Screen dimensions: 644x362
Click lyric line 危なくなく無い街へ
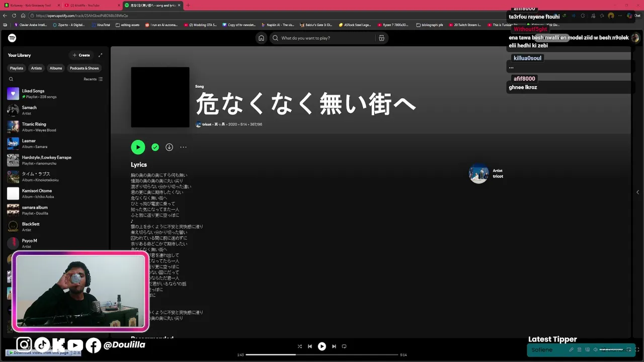pos(149,198)
